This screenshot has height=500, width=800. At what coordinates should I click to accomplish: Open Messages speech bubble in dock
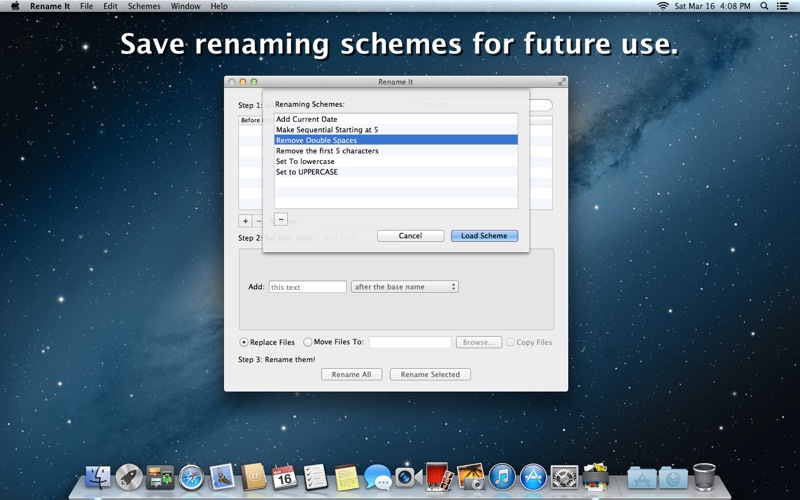(378, 478)
